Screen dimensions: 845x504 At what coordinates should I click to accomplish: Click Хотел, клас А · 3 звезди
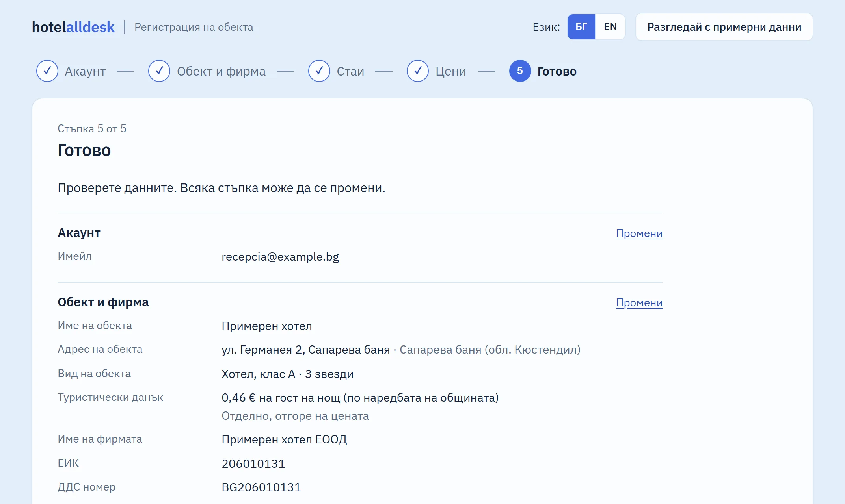(288, 374)
